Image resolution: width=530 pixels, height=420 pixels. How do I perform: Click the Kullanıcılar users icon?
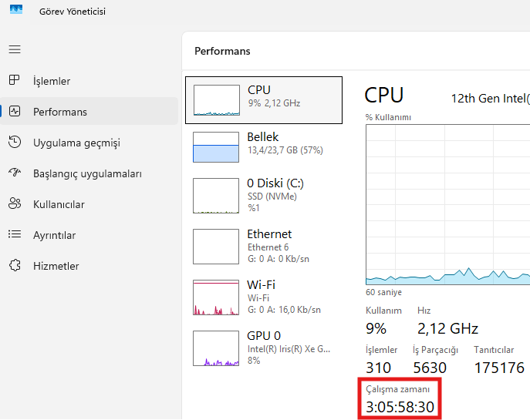coord(14,204)
